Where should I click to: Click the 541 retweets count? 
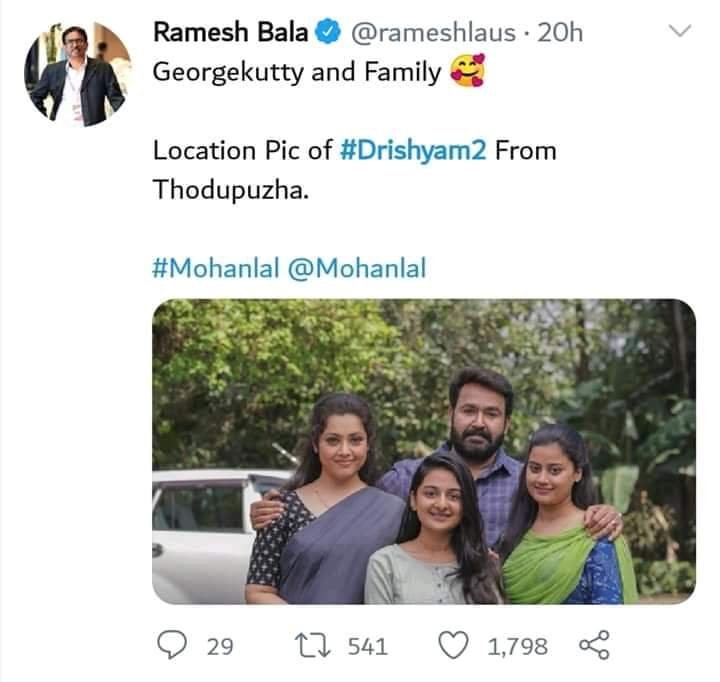pyautogui.click(x=367, y=647)
